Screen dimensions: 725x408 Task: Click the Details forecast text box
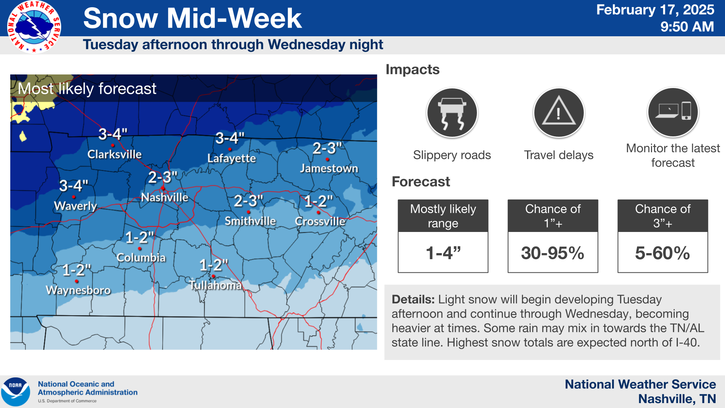(552, 322)
